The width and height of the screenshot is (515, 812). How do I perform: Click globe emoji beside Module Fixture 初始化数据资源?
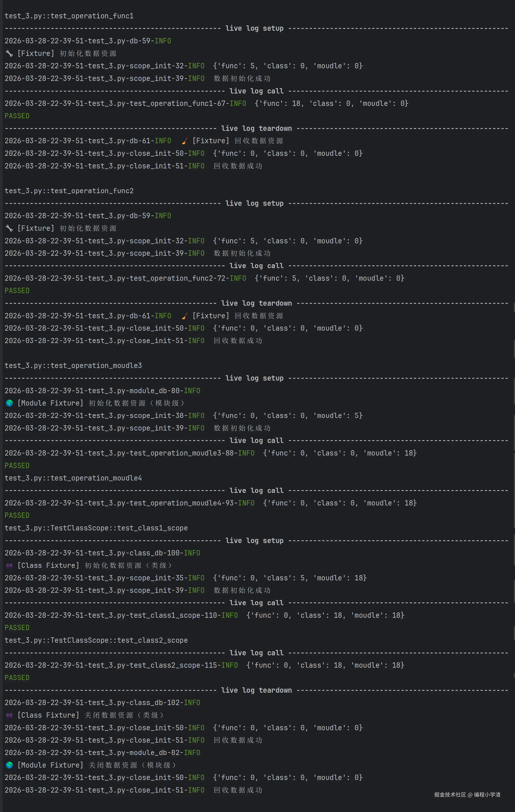point(9,403)
